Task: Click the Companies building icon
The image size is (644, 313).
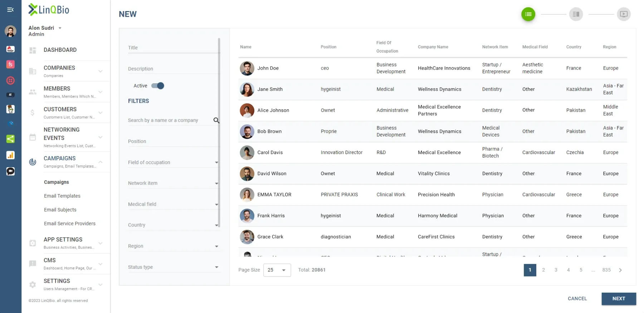Action: [x=33, y=71]
